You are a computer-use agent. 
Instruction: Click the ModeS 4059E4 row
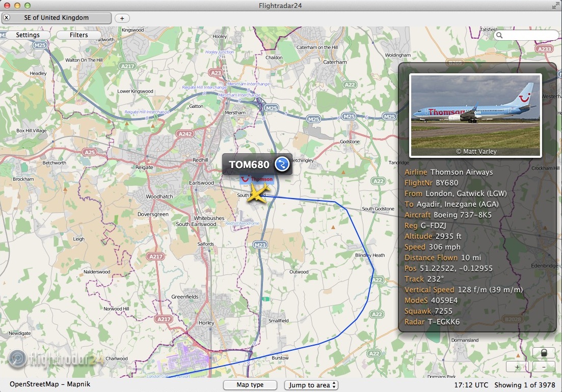click(431, 301)
